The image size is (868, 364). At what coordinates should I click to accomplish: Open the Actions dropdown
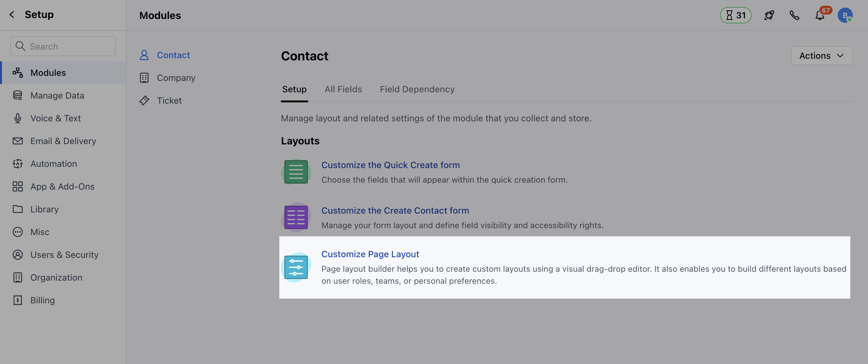point(821,55)
